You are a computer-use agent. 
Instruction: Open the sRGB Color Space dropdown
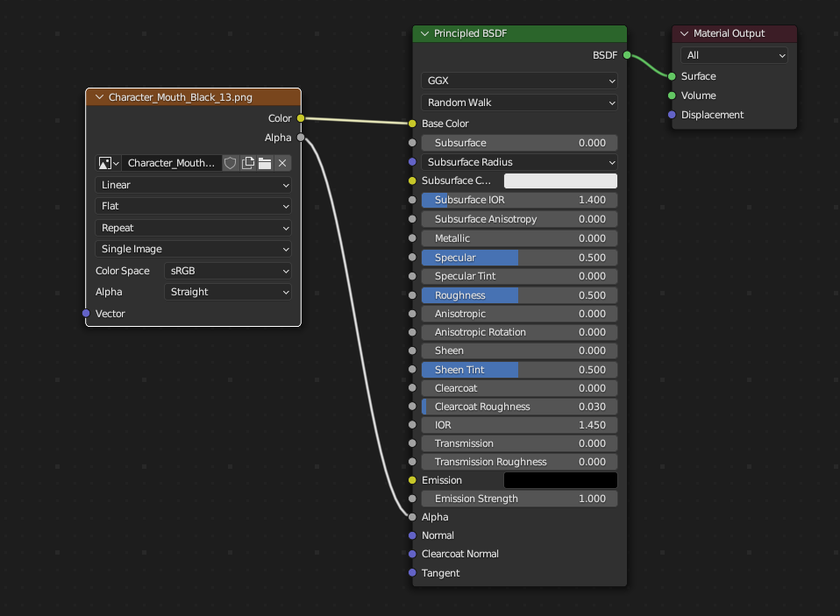click(227, 271)
